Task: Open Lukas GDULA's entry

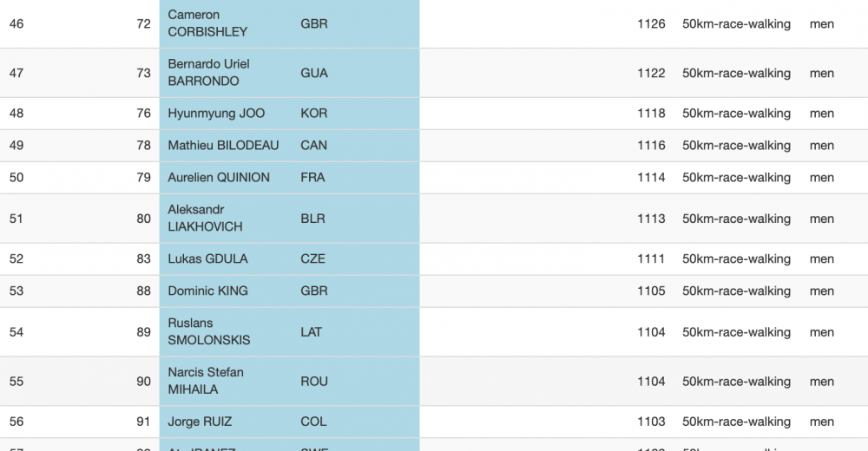Action: (x=207, y=259)
